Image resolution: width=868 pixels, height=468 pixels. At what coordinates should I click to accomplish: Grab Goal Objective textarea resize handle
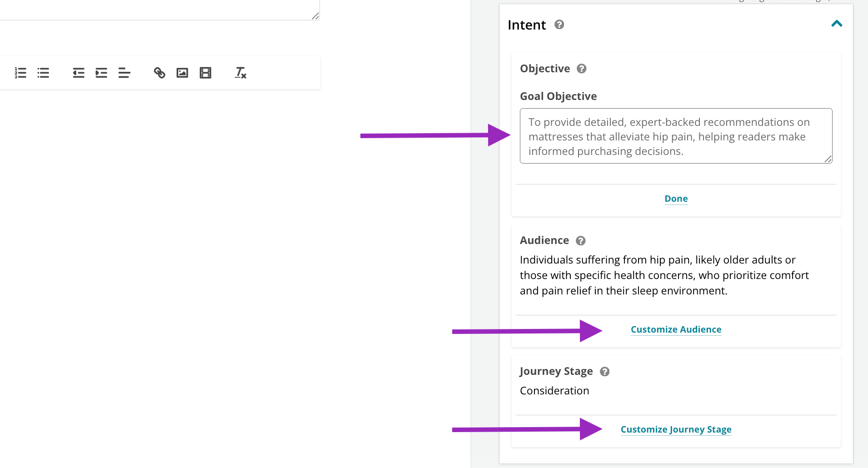pyautogui.click(x=828, y=159)
